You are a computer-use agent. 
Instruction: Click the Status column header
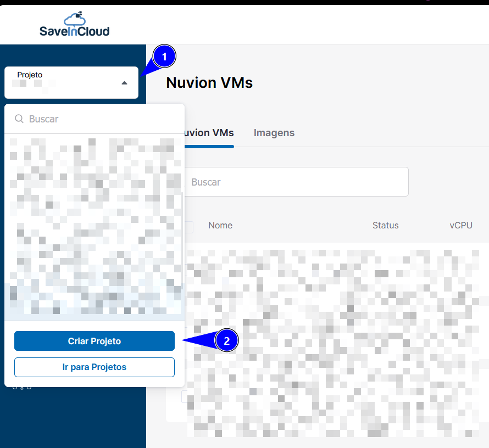pos(386,225)
